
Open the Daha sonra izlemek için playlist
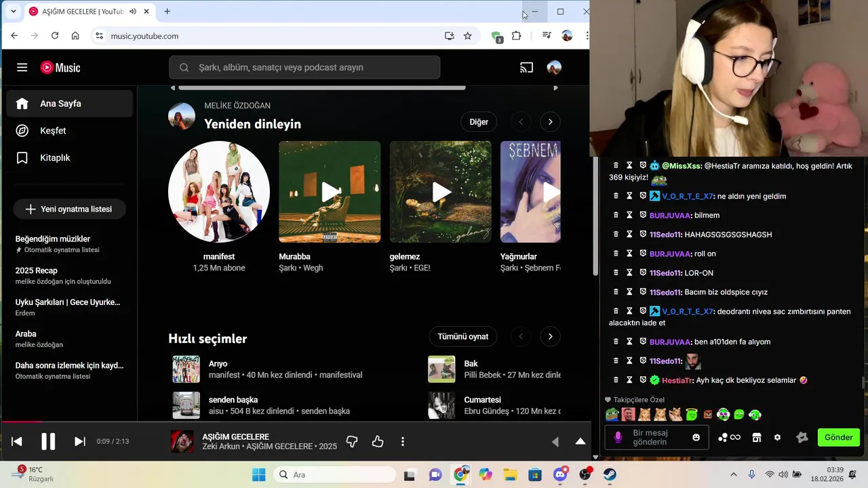[x=70, y=370]
